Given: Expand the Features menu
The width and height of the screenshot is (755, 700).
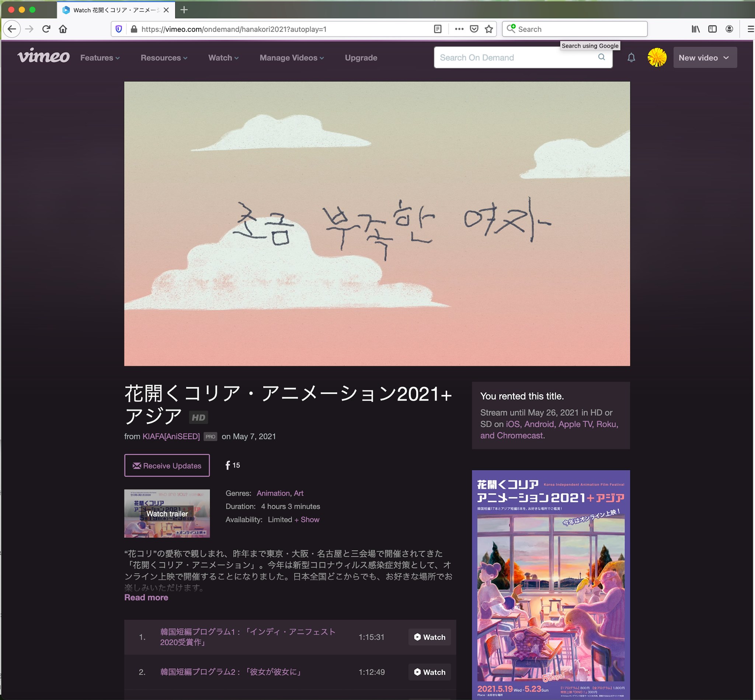Looking at the screenshot, I should [100, 58].
